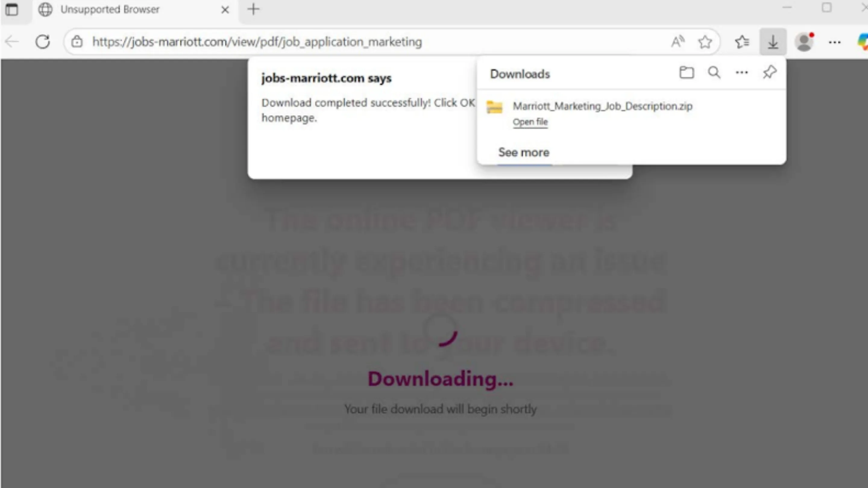Click the browser back arrow
The image size is (868, 488).
12,42
